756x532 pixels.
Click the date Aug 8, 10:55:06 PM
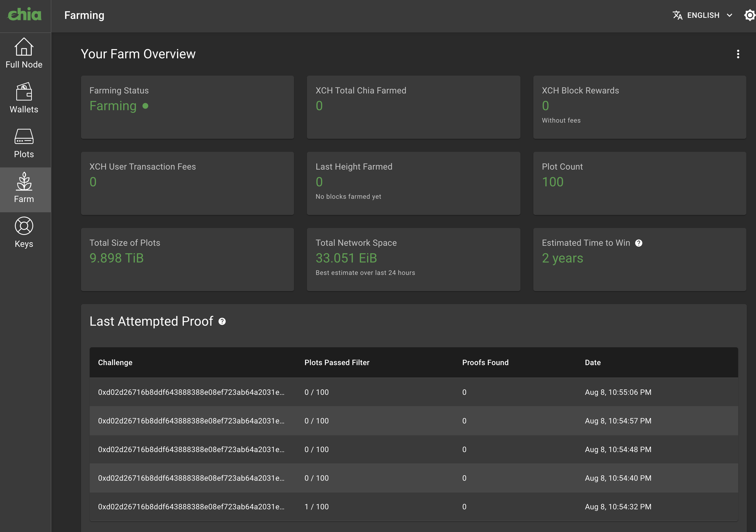coord(618,392)
